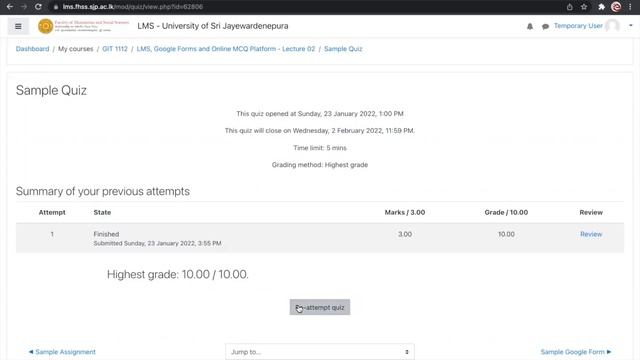Click the Review column header

click(x=591, y=212)
